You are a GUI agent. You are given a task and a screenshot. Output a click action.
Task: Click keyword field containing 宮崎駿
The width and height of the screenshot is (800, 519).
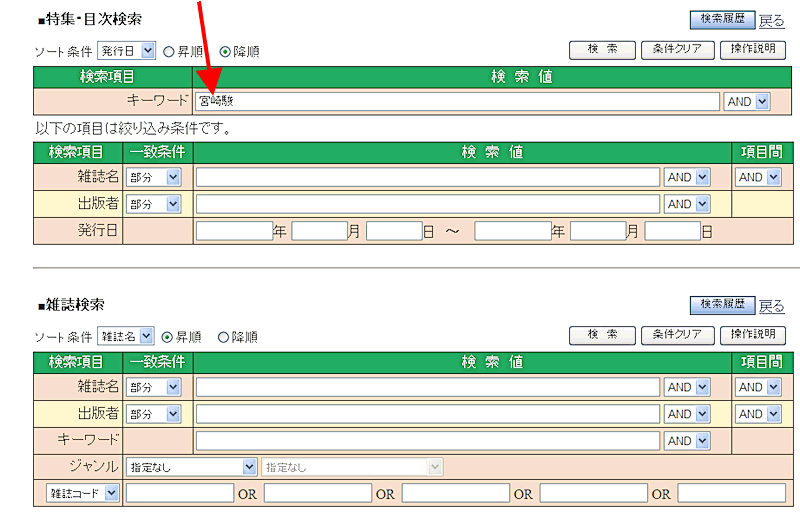pyautogui.click(x=457, y=101)
